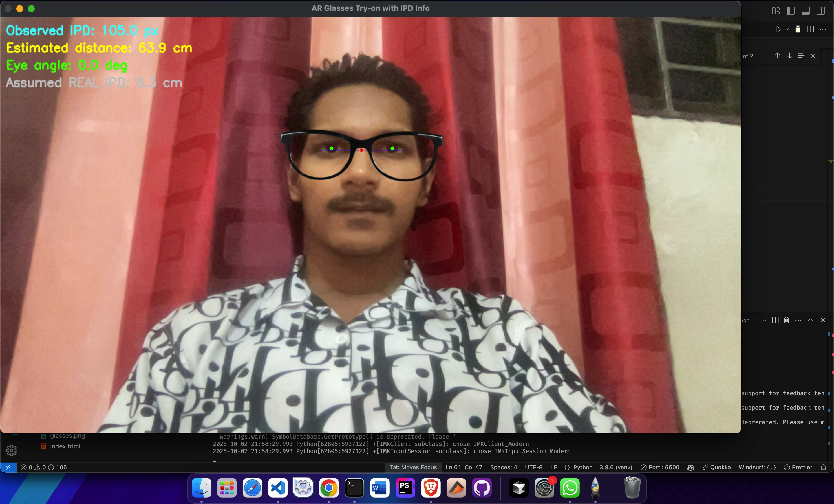The height and width of the screenshot is (504, 834).
Task: Open notifications bell in status bar
Action: click(824, 467)
